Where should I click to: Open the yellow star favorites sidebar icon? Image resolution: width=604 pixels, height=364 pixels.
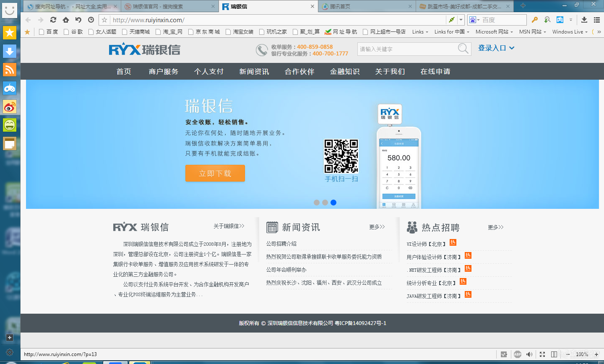pos(10,32)
